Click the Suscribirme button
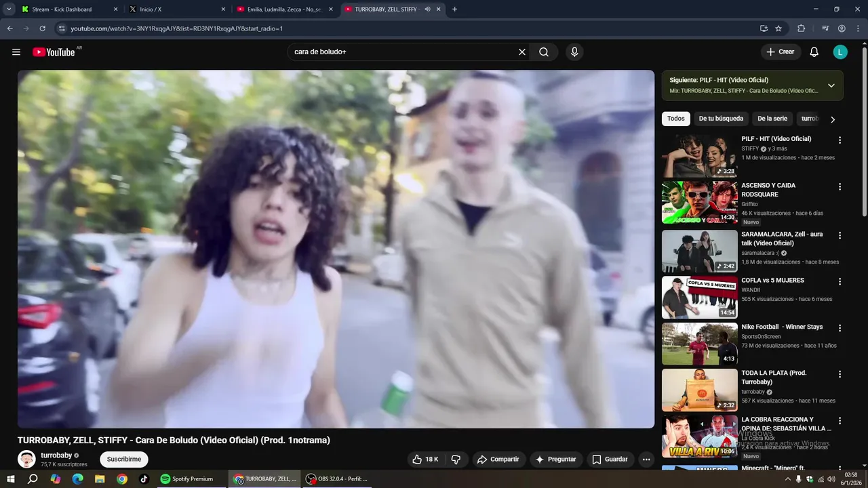This screenshot has height=488, width=868. point(124,460)
